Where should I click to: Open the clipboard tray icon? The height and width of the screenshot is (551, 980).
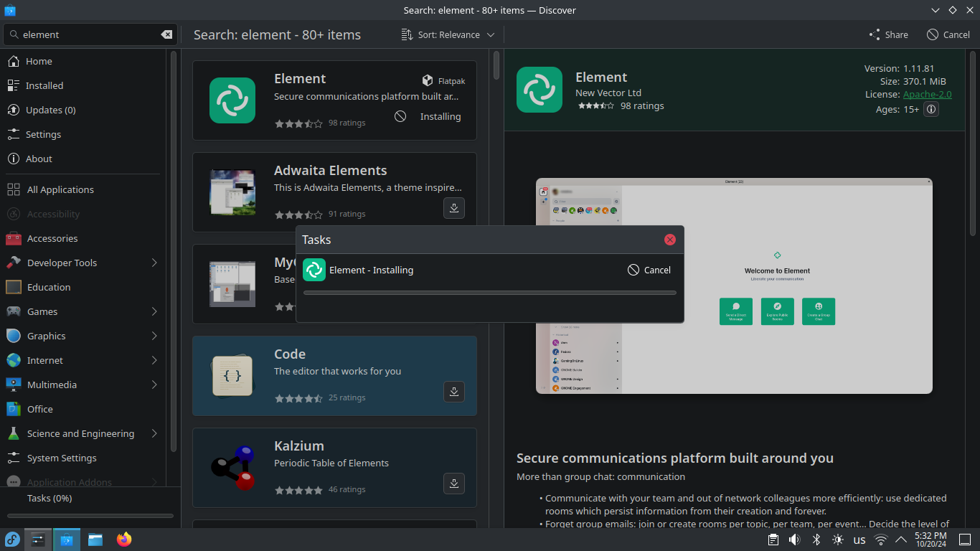773,540
